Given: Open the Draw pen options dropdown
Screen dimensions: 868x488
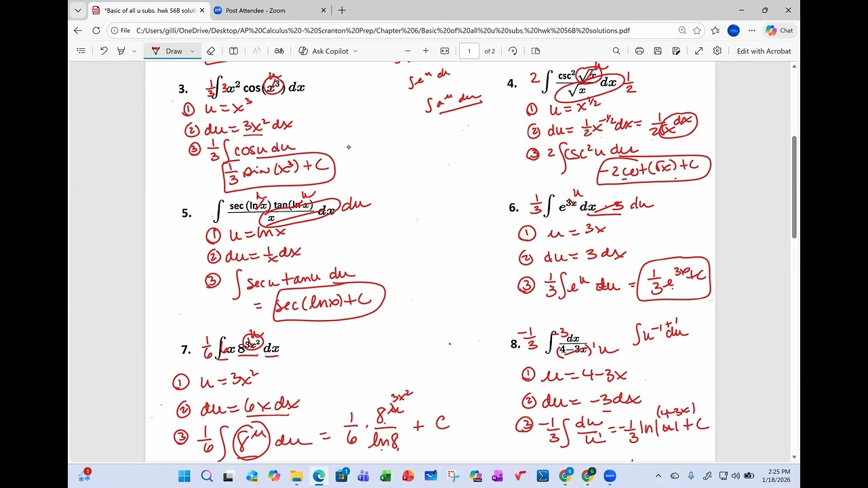Looking at the screenshot, I should pyautogui.click(x=192, y=51).
